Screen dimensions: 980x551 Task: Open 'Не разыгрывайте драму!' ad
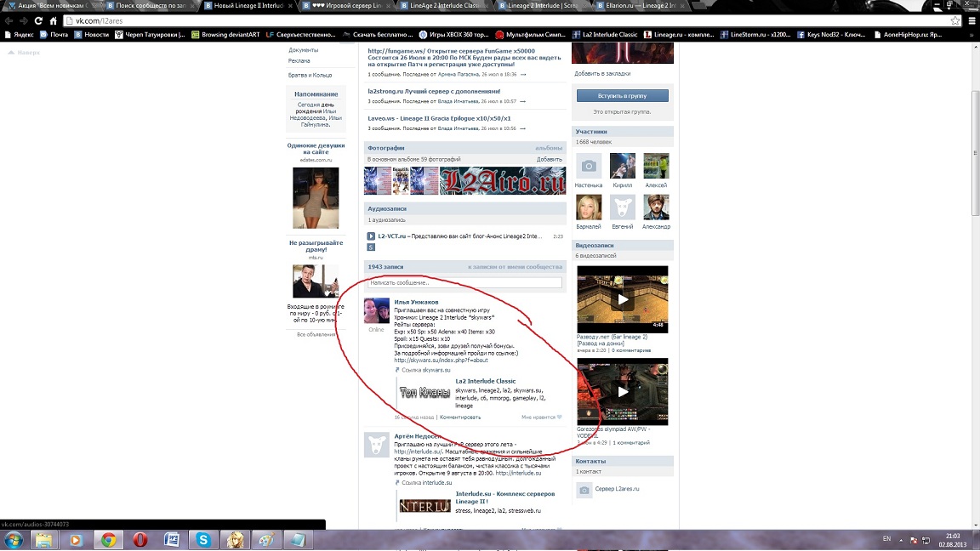pyautogui.click(x=316, y=246)
